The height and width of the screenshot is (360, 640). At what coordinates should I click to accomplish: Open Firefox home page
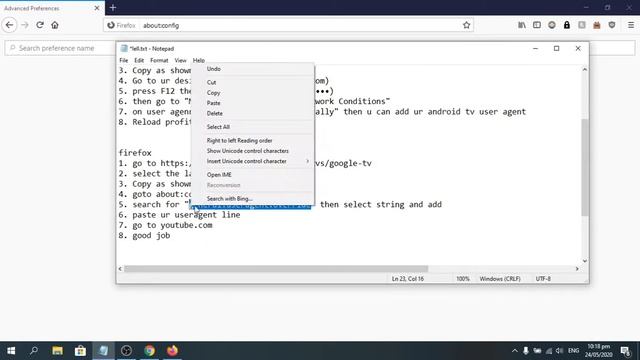55,25
